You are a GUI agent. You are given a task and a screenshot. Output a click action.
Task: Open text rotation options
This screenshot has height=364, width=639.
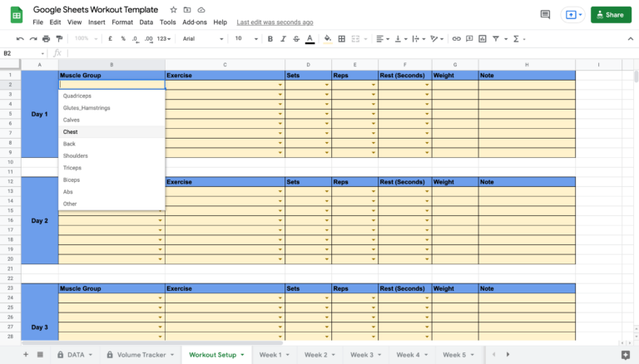[x=437, y=39]
